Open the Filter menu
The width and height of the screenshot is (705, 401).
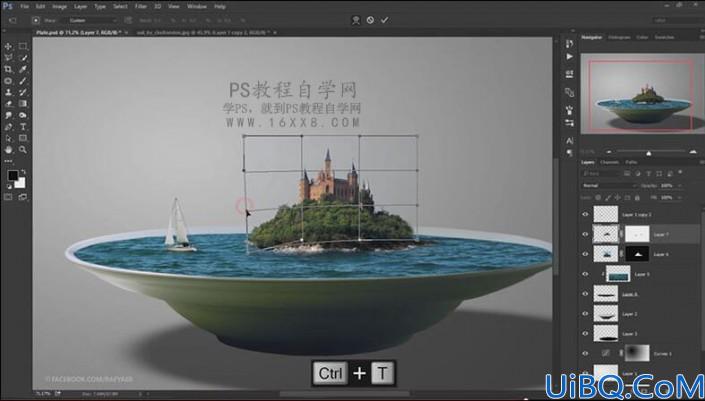tap(141, 6)
